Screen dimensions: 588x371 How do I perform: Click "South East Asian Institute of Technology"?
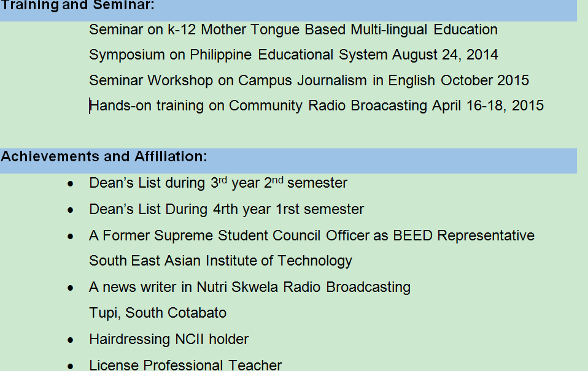(220, 261)
